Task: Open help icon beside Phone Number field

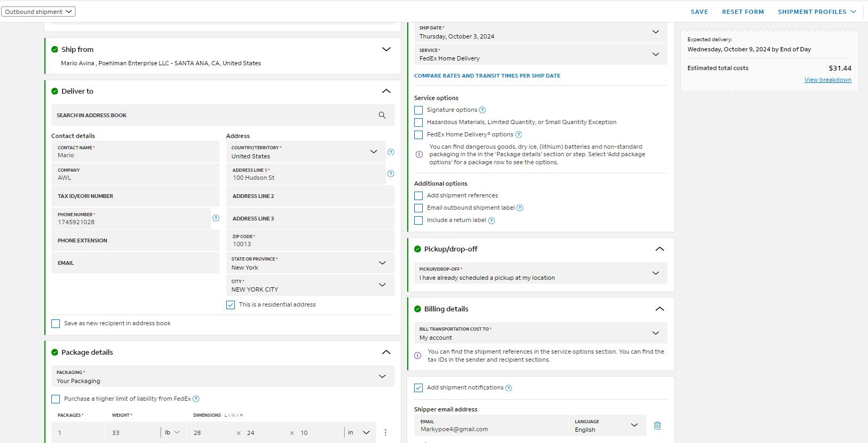Action: pyautogui.click(x=216, y=218)
